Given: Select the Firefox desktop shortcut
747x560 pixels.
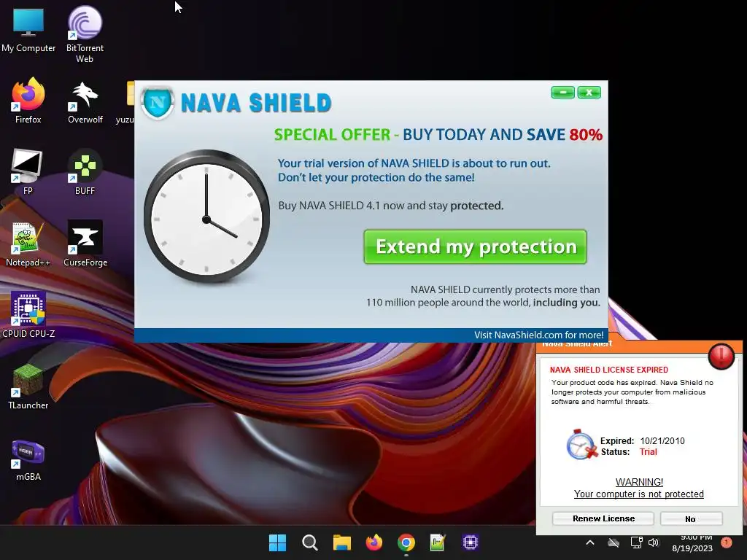Looking at the screenshot, I should pyautogui.click(x=28, y=100).
